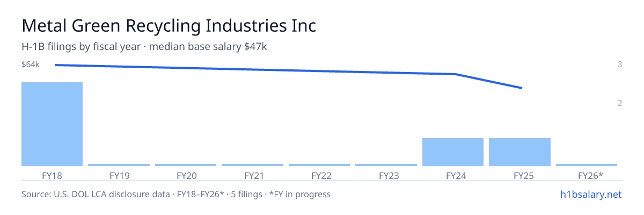Click the $64k salary axis label
This screenshot has width=644, height=215.
tap(31, 64)
